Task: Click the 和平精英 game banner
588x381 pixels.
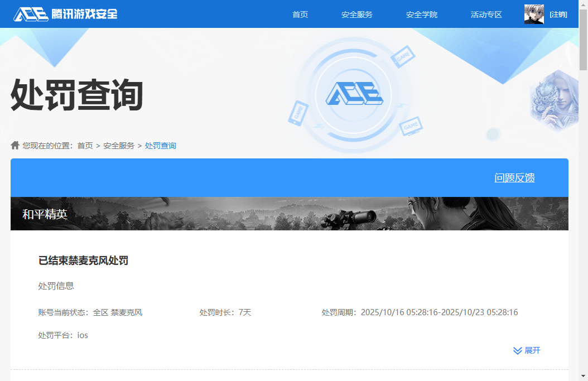Action: pos(289,214)
